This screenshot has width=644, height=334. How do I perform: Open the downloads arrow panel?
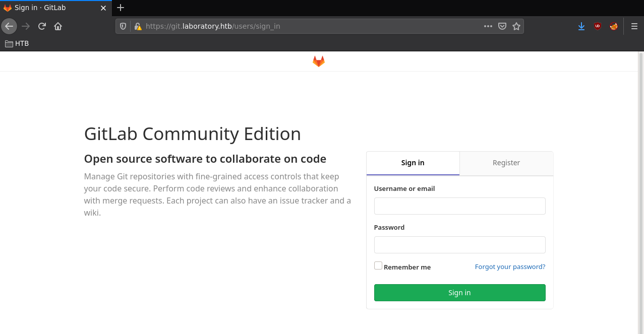click(581, 26)
